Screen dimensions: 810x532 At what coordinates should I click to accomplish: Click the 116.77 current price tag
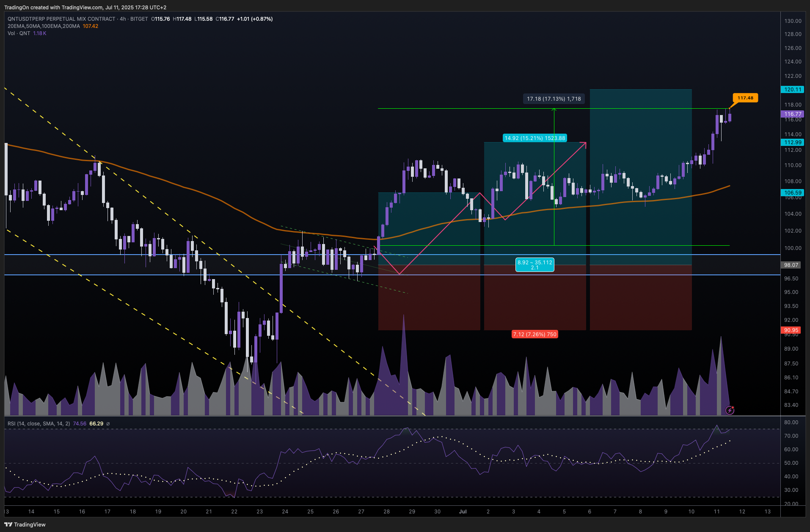pyautogui.click(x=792, y=114)
